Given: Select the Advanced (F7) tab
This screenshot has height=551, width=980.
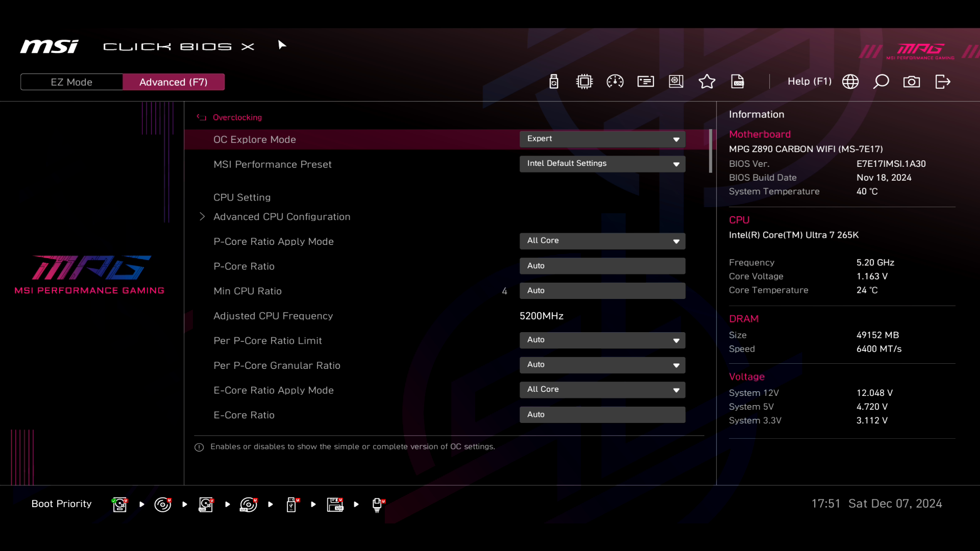Looking at the screenshot, I should pos(174,82).
